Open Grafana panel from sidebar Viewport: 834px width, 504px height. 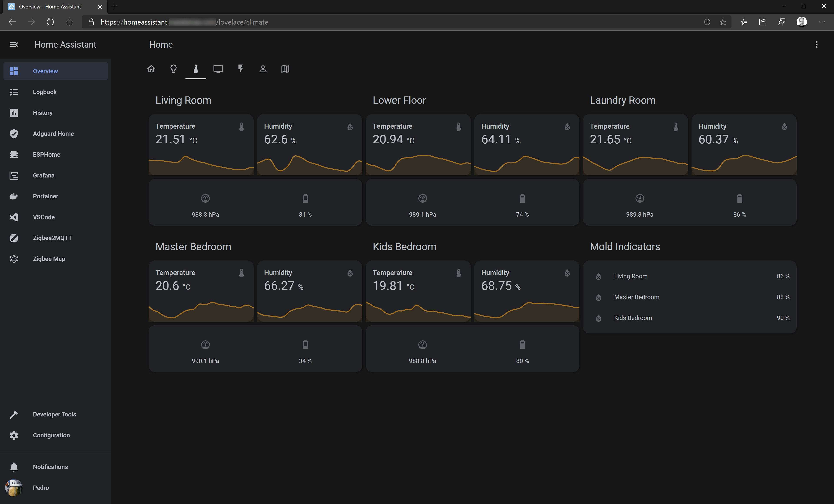(43, 175)
